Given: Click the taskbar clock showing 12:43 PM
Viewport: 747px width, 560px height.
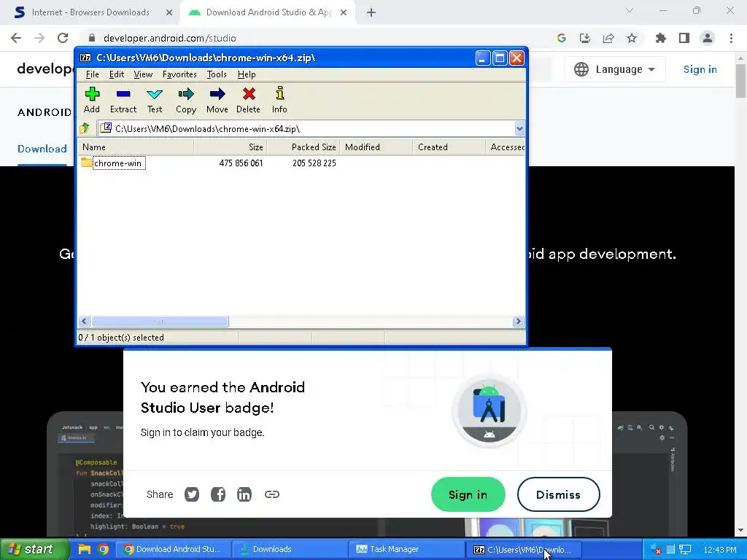Looking at the screenshot, I should coord(720,550).
